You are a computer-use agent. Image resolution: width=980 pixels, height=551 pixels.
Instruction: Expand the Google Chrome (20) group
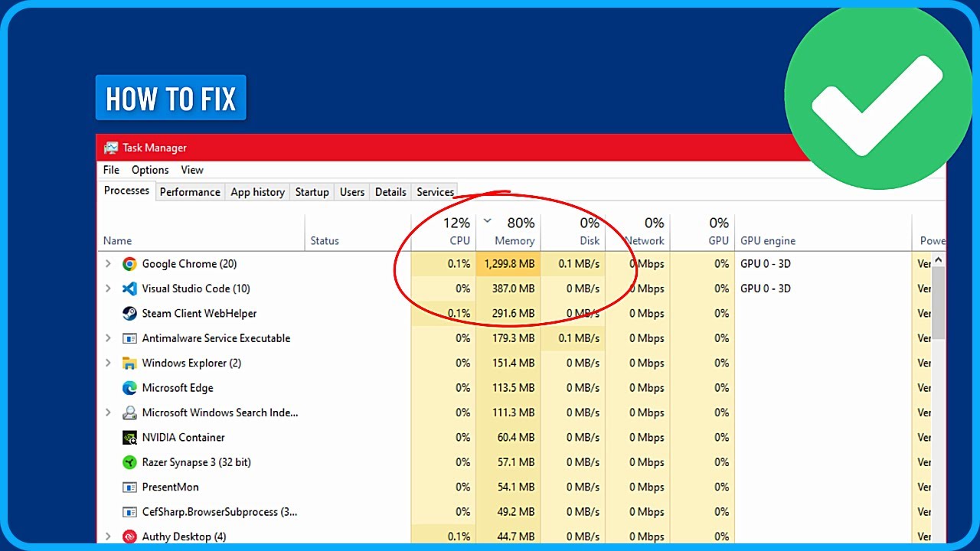click(108, 264)
